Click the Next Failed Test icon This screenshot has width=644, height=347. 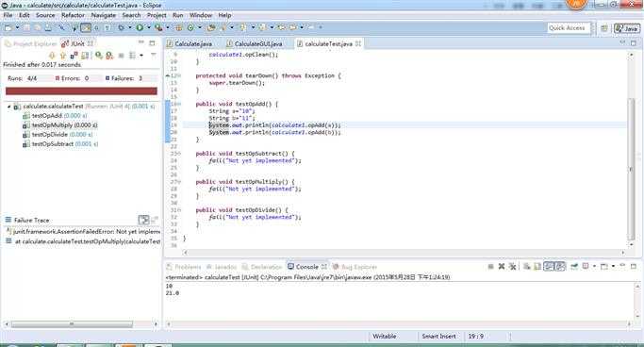click(x=52, y=55)
